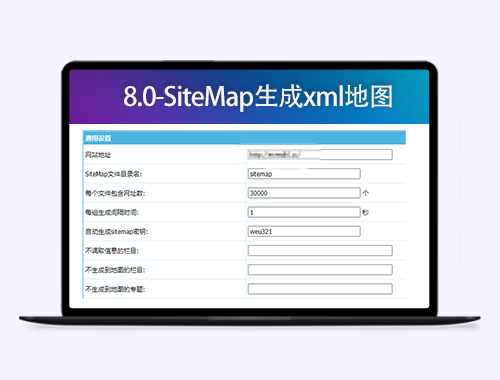500x380 pixels.
Task: Click the field containing 30000
Action: click(304, 193)
